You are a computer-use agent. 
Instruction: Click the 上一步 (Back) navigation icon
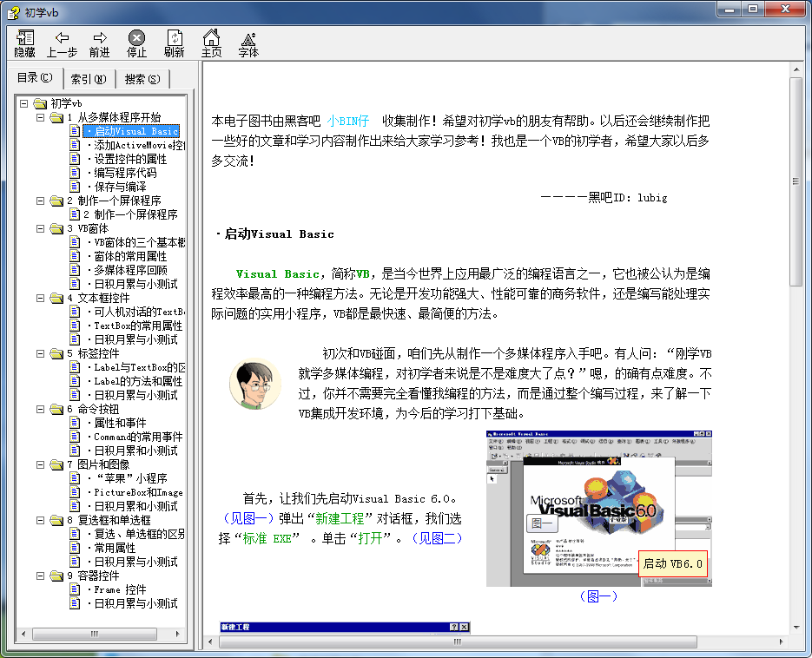[x=61, y=42]
